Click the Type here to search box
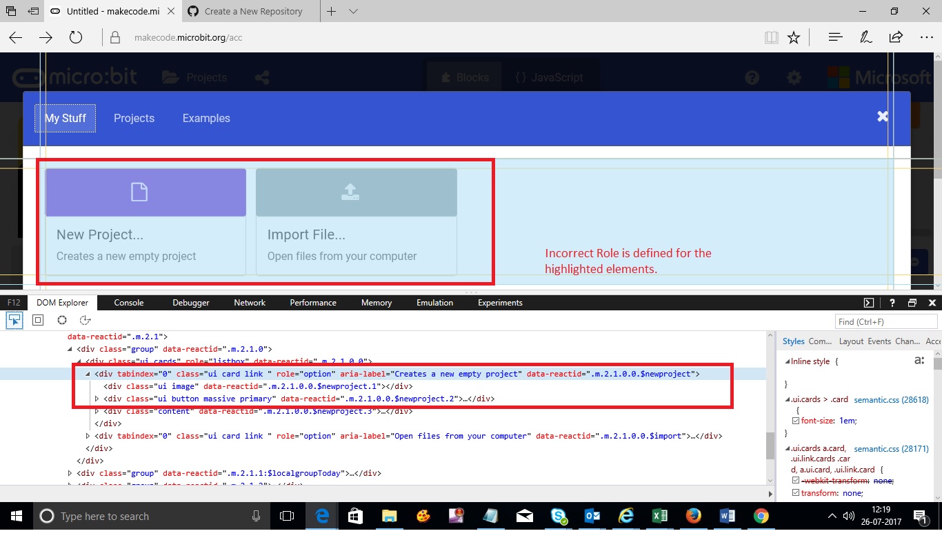Screen dimensions: 942x560 pos(151,516)
